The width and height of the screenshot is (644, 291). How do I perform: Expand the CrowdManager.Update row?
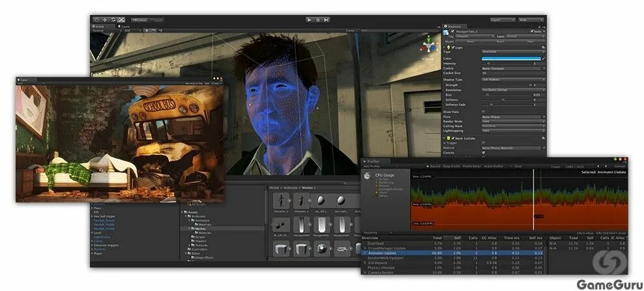(365, 248)
